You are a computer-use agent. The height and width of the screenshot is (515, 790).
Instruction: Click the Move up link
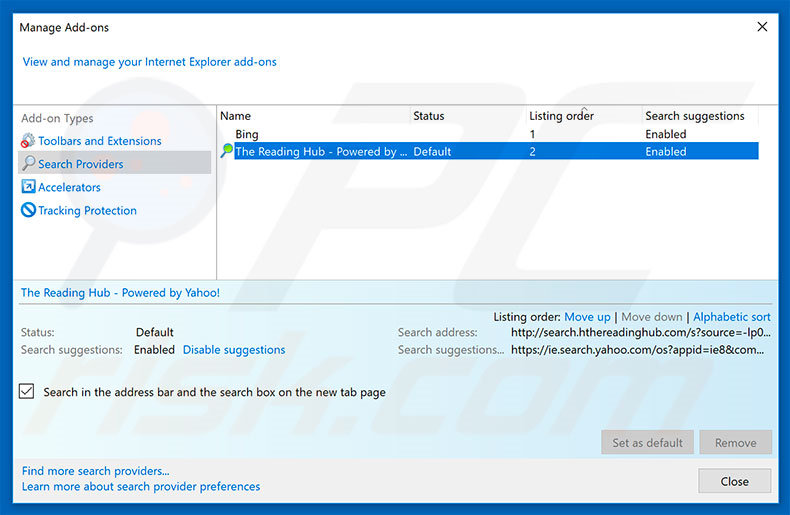[x=587, y=317]
